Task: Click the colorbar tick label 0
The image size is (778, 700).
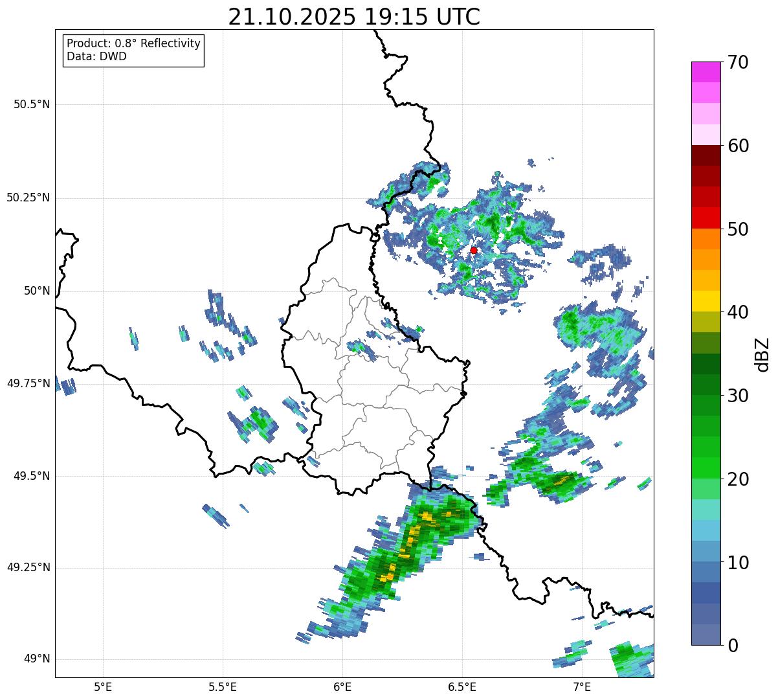Action: pyautogui.click(x=733, y=646)
